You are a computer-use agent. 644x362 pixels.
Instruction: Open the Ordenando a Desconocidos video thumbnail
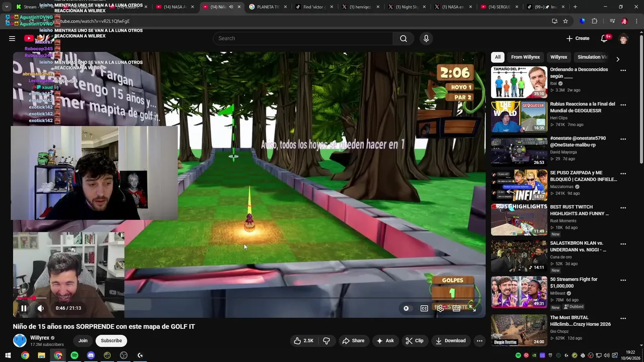coord(519,82)
